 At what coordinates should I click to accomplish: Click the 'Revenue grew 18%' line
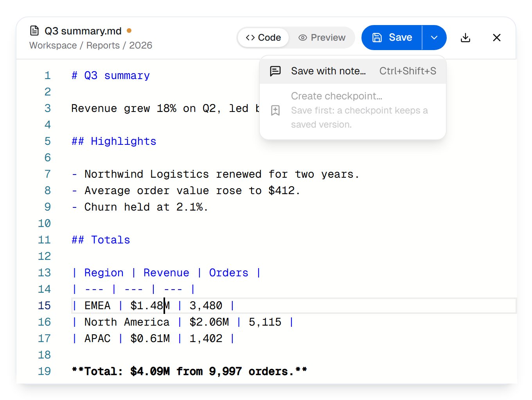click(x=165, y=108)
